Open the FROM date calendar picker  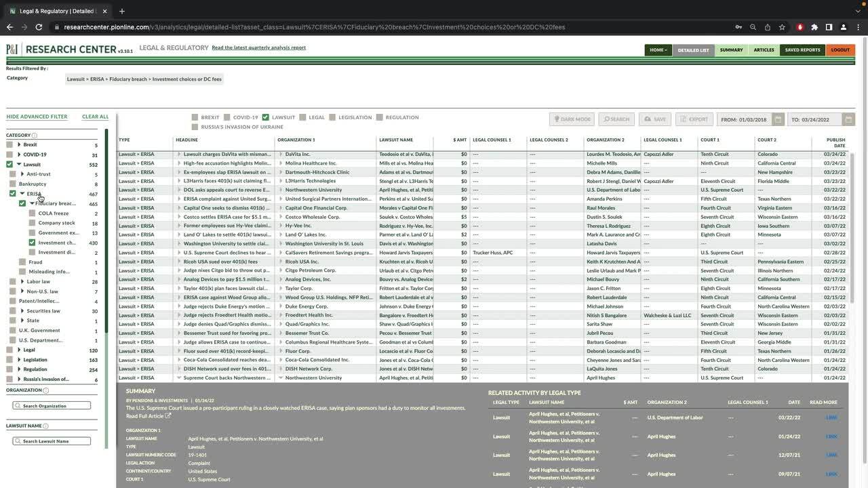pos(778,119)
